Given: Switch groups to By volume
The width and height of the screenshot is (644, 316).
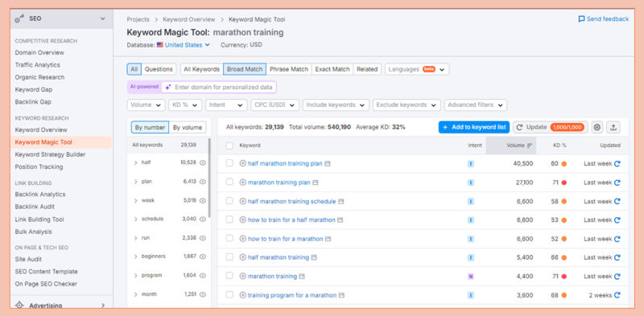Looking at the screenshot, I should 188,127.
